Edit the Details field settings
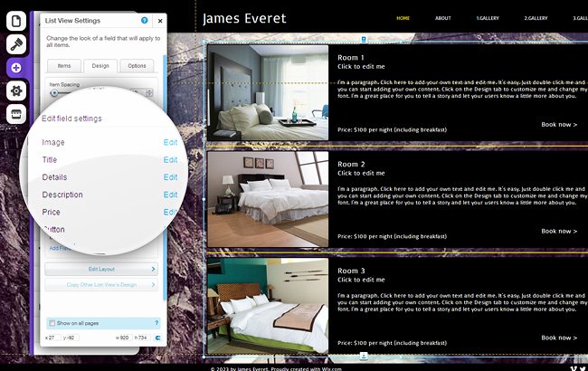The height and width of the screenshot is (371, 588). click(x=170, y=177)
